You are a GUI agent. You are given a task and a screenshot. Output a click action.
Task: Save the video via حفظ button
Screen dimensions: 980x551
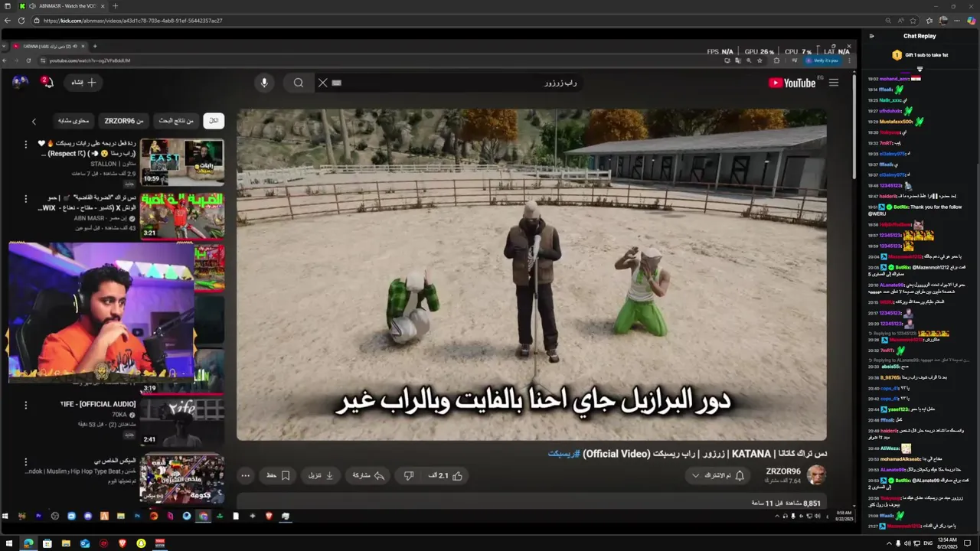point(277,475)
